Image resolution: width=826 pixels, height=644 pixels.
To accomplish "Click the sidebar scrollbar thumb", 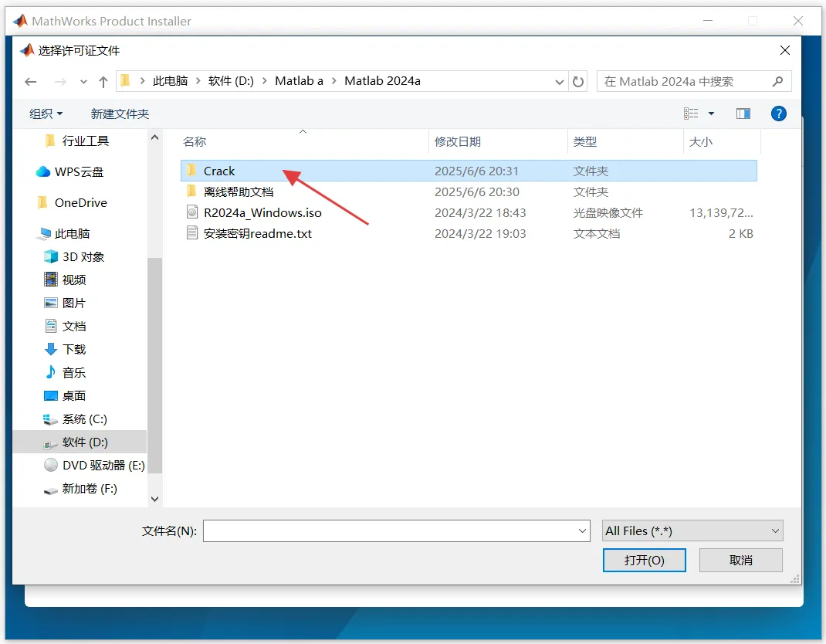I will 155,365.
